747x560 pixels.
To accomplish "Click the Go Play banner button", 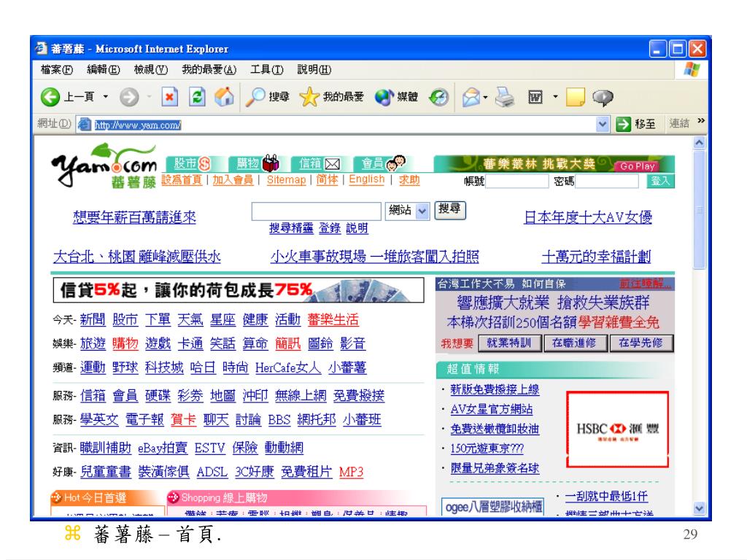I will click(638, 166).
